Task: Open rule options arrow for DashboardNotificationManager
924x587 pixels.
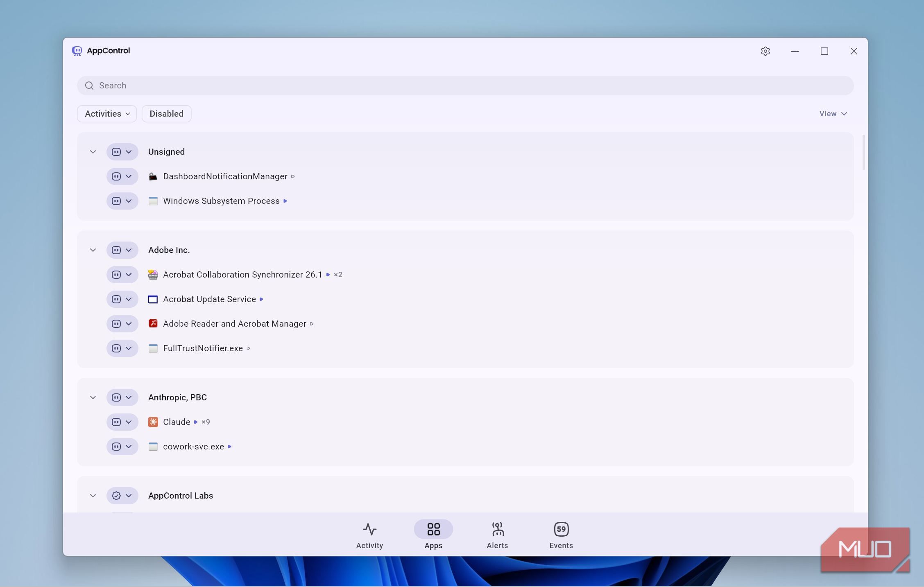Action: click(129, 176)
